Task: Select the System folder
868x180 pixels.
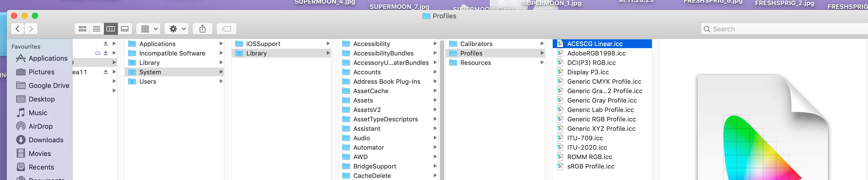Action: [x=174, y=72]
